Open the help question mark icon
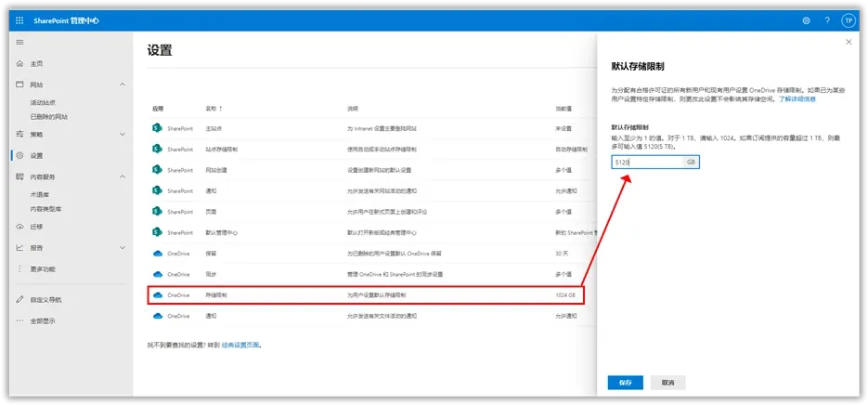The image size is (868, 405). pos(827,21)
